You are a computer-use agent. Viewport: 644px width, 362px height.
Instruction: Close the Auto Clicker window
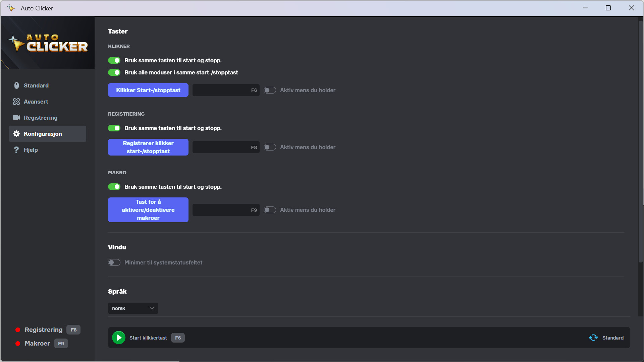point(631,8)
